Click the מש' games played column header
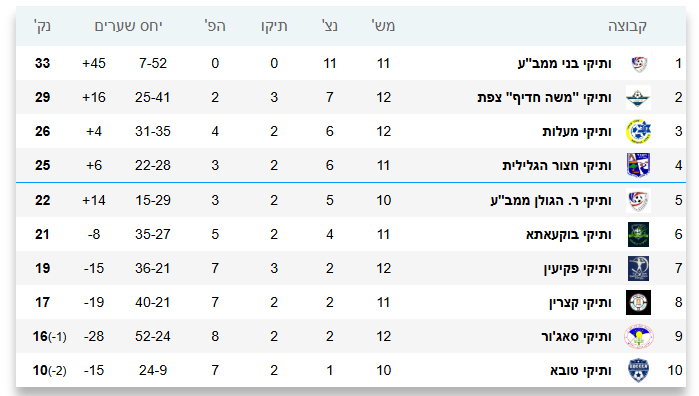This screenshot has height=396, width=699. point(383,26)
